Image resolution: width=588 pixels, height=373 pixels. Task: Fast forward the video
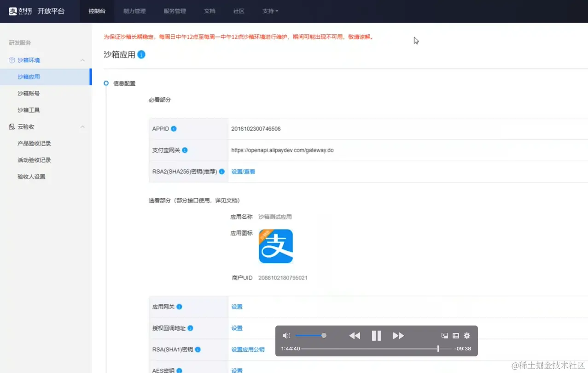398,336
